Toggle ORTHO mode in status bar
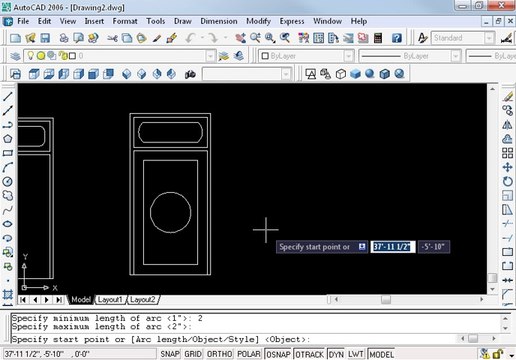 pyautogui.click(x=219, y=354)
